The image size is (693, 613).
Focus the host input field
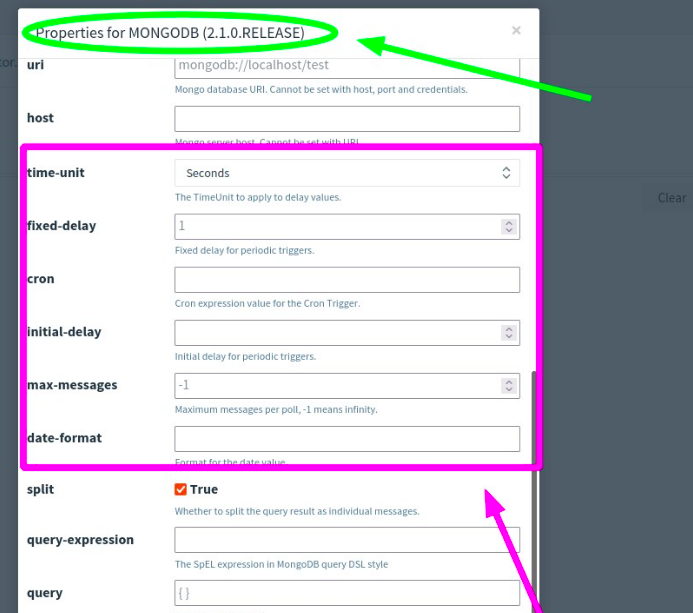(x=347, y=118)
